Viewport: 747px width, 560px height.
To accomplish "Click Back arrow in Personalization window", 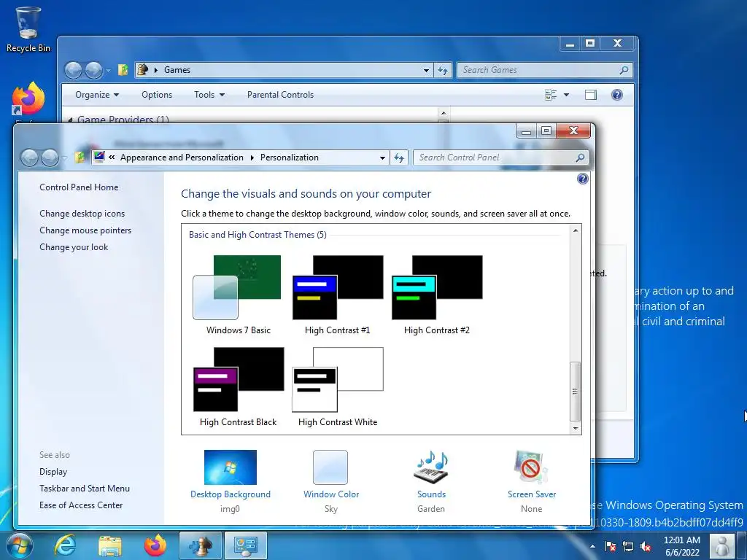I will [x=29, y=157].
